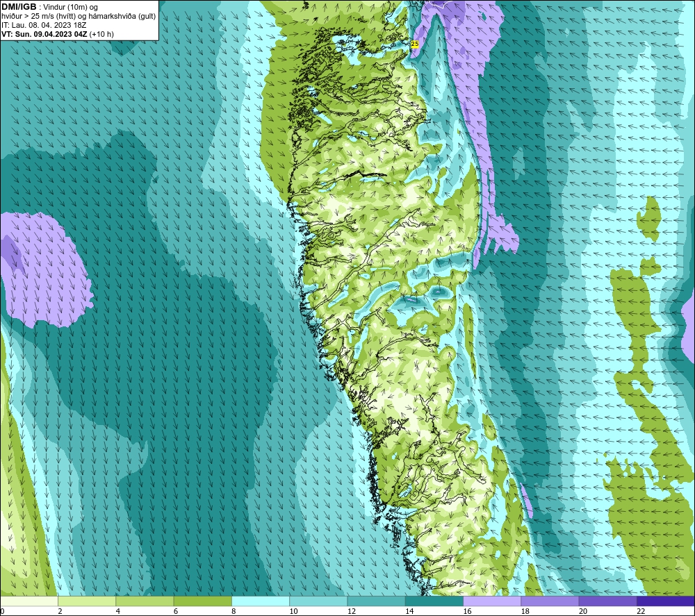
Task: Click 'VT: Sun. 09.04.2023 04Z' valid time
Action: [x=44, y=34]
